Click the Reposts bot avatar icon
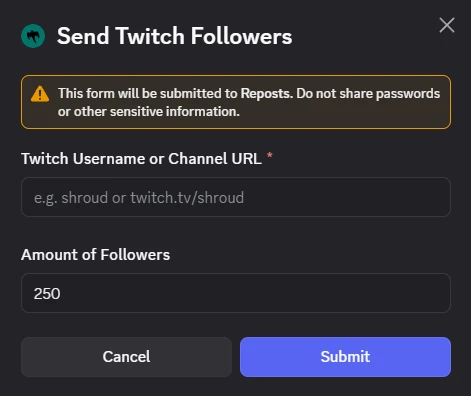 pyautogui.click(x=33, y=36)
